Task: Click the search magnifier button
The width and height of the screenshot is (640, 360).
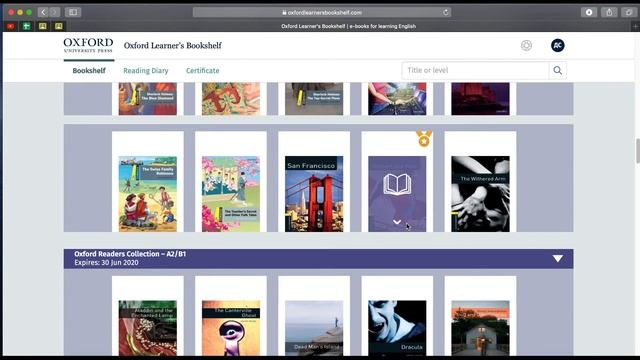Action: tap(558, 71)
